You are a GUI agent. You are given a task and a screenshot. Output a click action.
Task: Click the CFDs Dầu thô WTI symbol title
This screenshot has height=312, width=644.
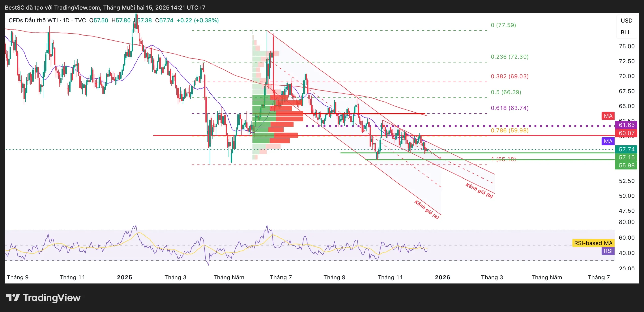tap(33, 20)
